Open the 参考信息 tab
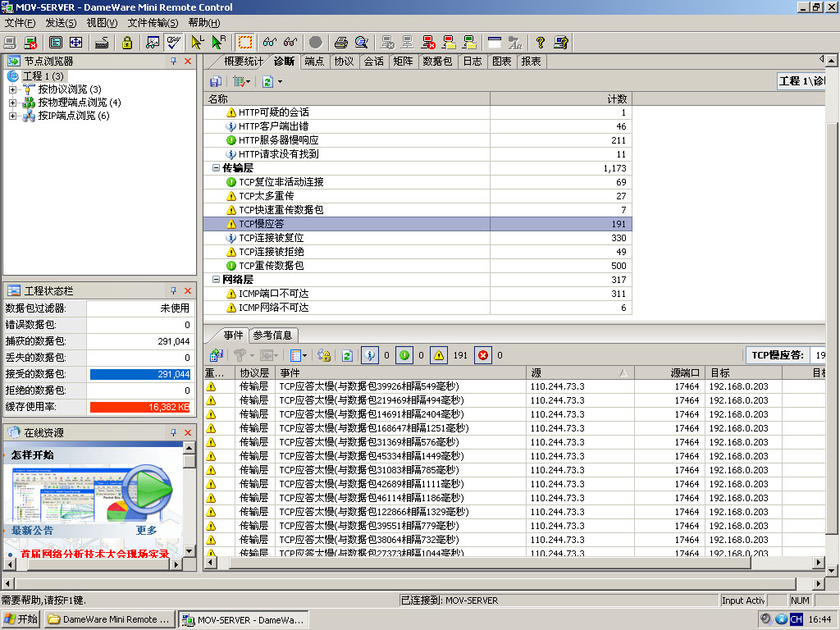Viewport: 840px width, 630px height. tap(272, 335)
